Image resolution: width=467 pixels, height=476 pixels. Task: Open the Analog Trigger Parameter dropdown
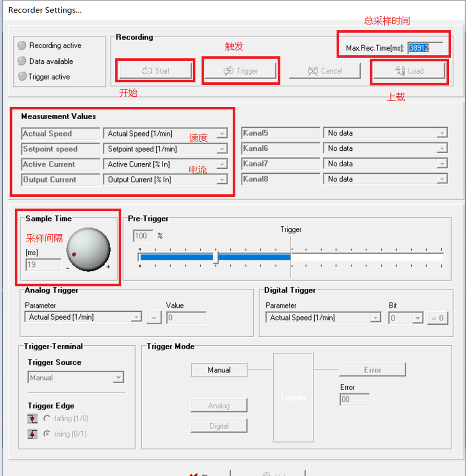pyautogui.click(x=136, y=317)
